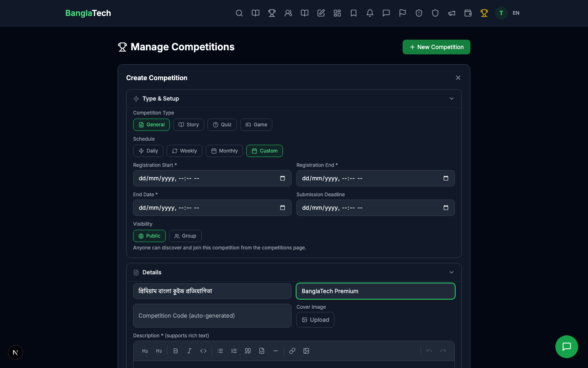Click the New Competition button
The width and height of the screenshot is (588, 368).
[436, 47]
